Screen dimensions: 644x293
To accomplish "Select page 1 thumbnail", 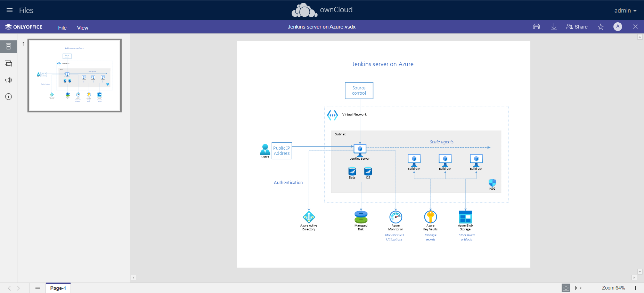I will (74, 76).
